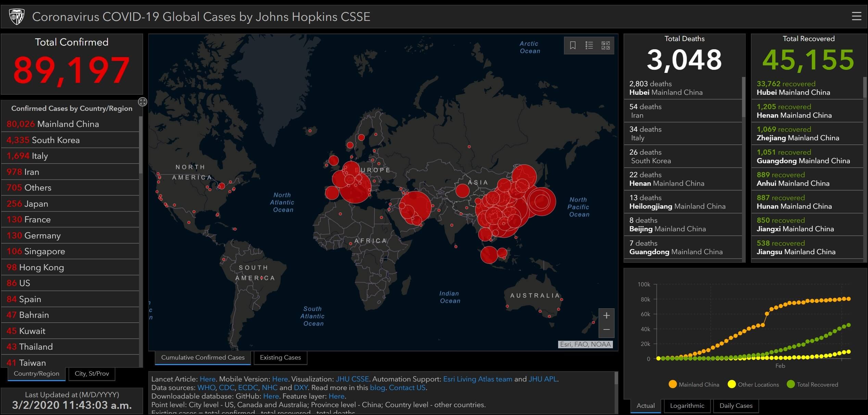Click the Total Recovered list scrollbar
This screenshot has height=415, width=868.
[865, 87]
